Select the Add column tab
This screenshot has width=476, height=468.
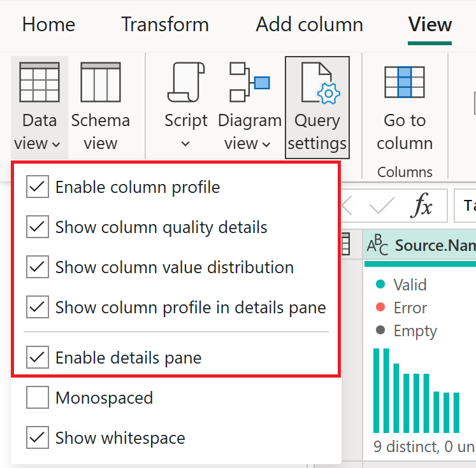tap(309, 25)
